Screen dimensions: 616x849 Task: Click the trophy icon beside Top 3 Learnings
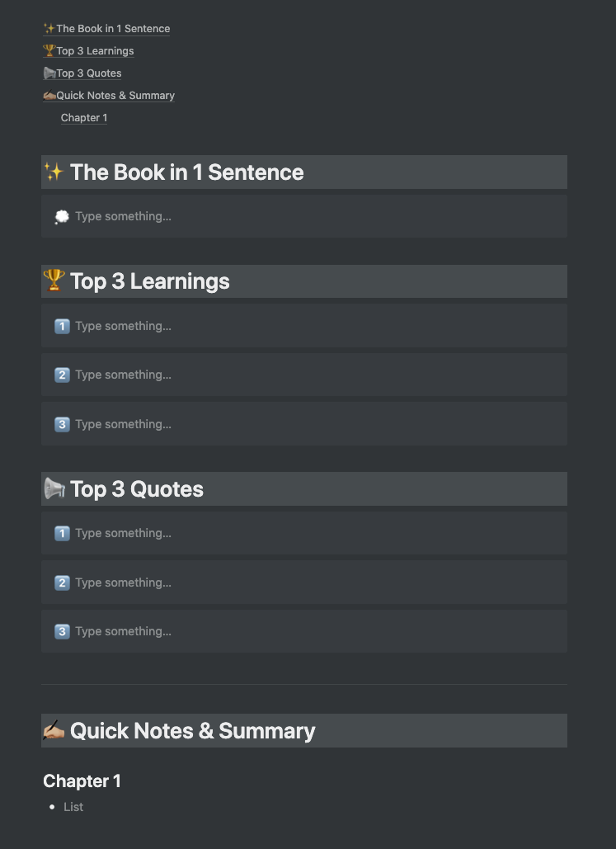pos(54,281)
